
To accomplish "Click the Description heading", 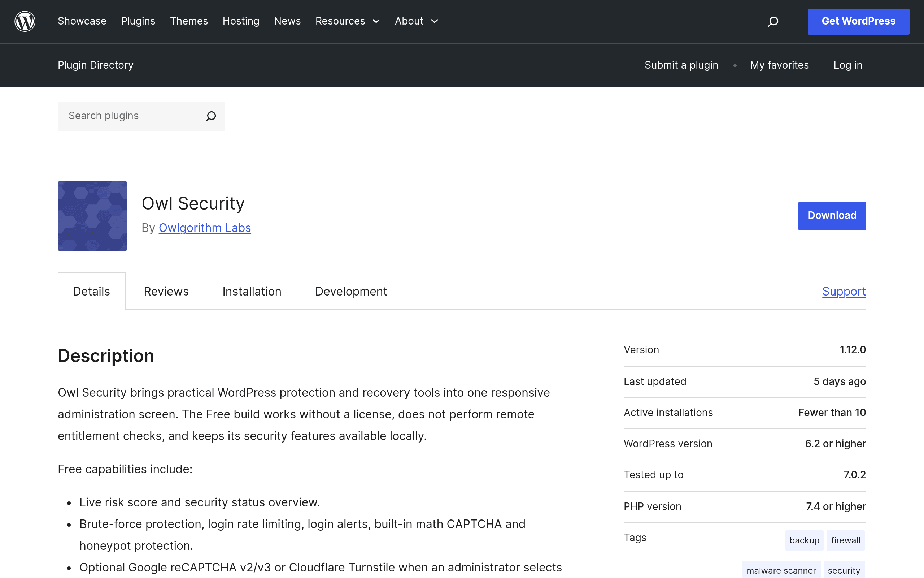I will coord(106,356).
